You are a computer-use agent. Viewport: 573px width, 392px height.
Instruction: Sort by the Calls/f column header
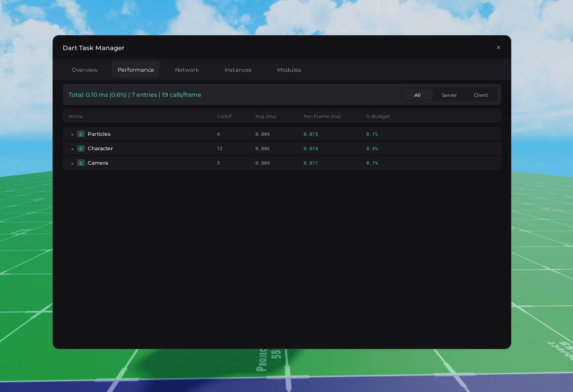[x=224, y=116]
